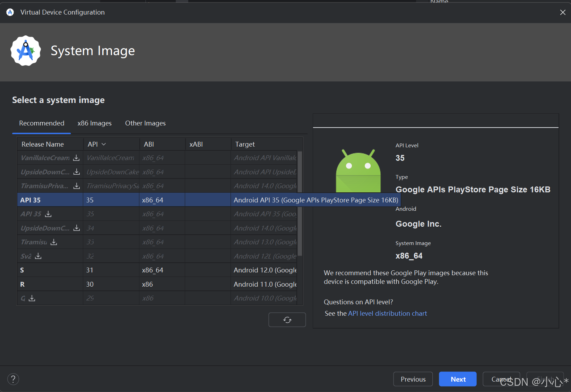Download the unselected API 35 image
This screenshot has height=392, width=571.
[48, 214]
